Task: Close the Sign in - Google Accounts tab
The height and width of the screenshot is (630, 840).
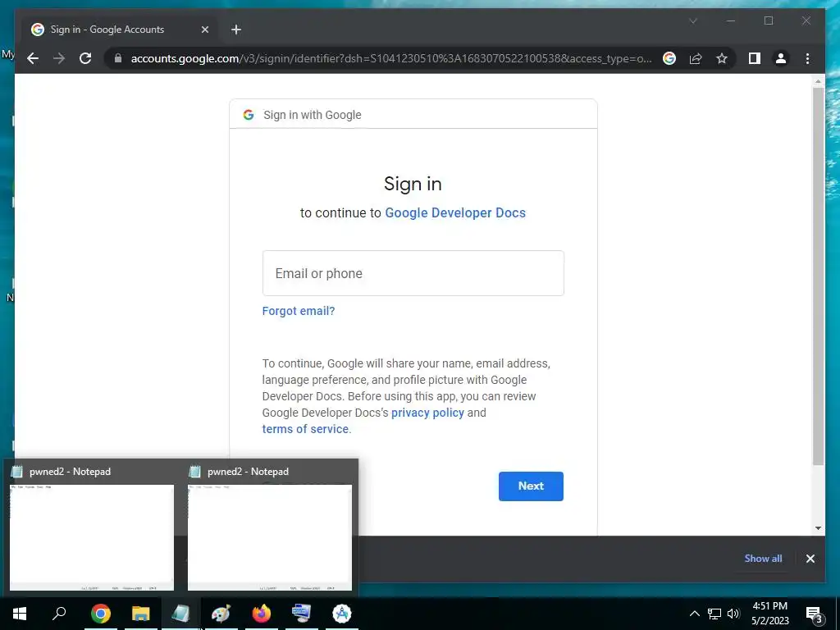Action: click(204, 30)
